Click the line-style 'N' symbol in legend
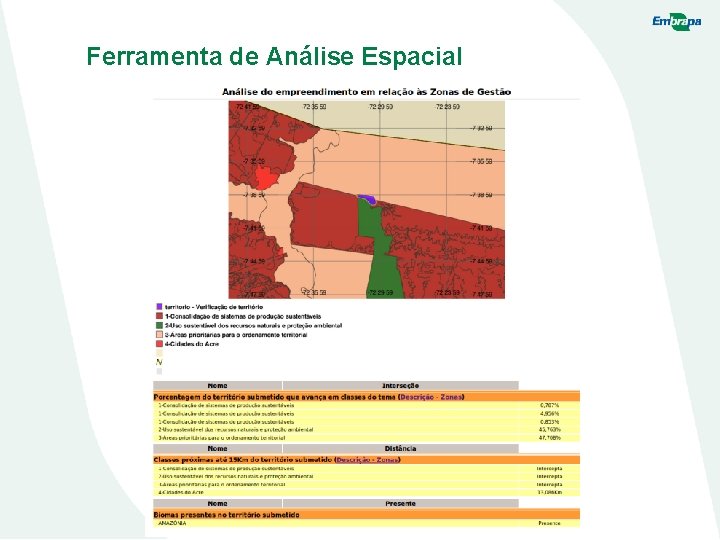The image size is (720, 540). [x=159, y=362]
